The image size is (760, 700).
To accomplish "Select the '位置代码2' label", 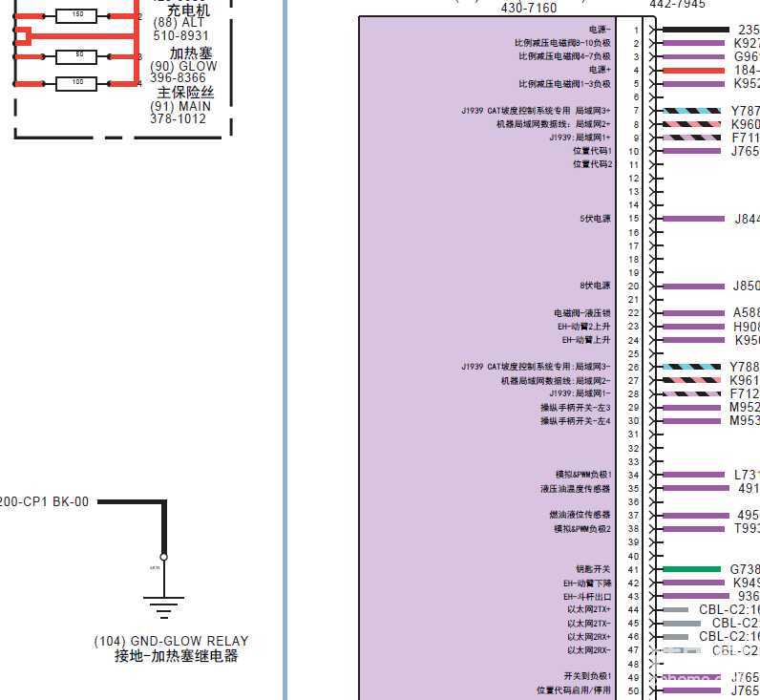I will pos(592,164).
